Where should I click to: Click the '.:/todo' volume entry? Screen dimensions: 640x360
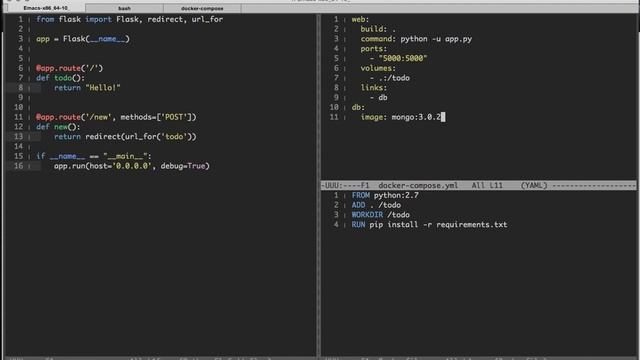click(394, 78)
